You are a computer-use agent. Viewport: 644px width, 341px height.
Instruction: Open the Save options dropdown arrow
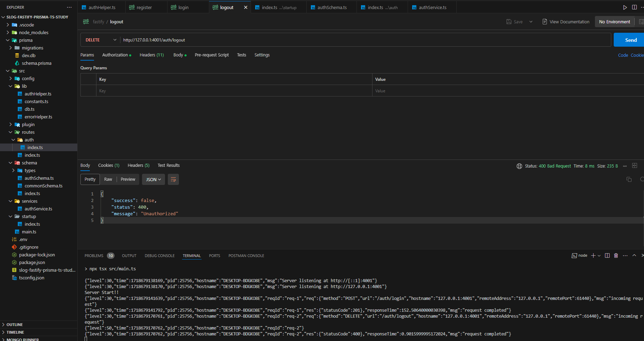pos(531,22)
